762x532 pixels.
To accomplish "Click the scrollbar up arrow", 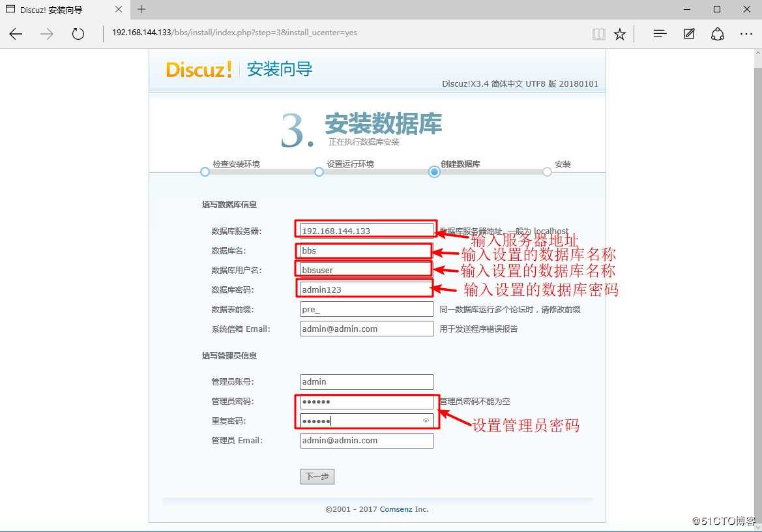I will (x=757, y=52).
